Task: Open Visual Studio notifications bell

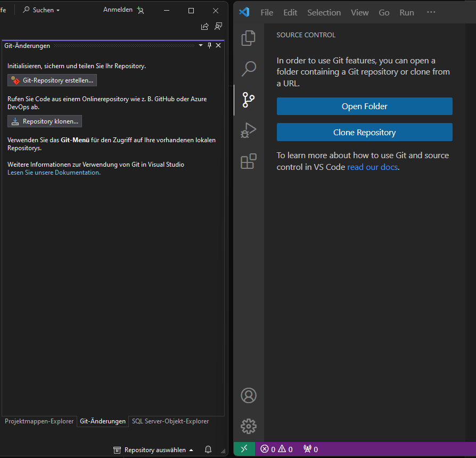Action: click(x=208, y=449)
